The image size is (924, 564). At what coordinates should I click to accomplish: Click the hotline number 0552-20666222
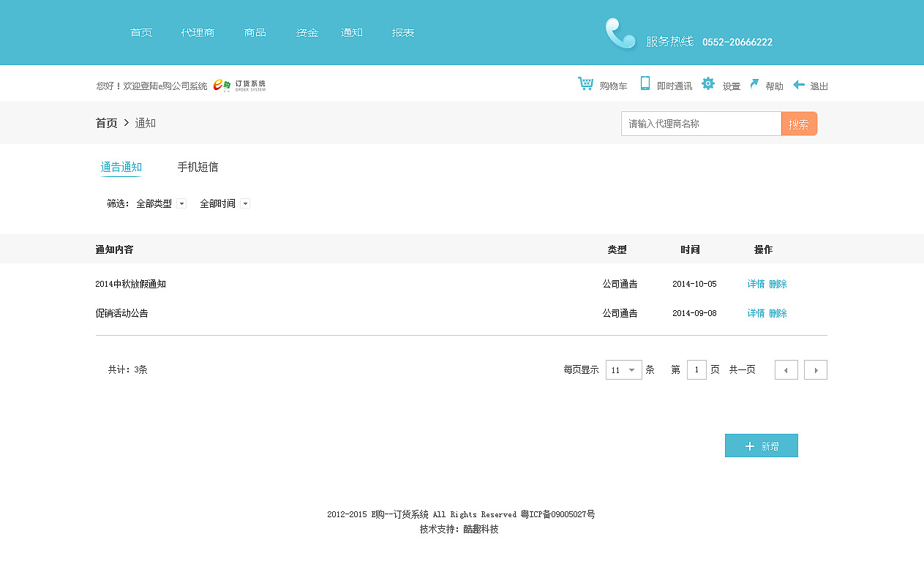737,42
